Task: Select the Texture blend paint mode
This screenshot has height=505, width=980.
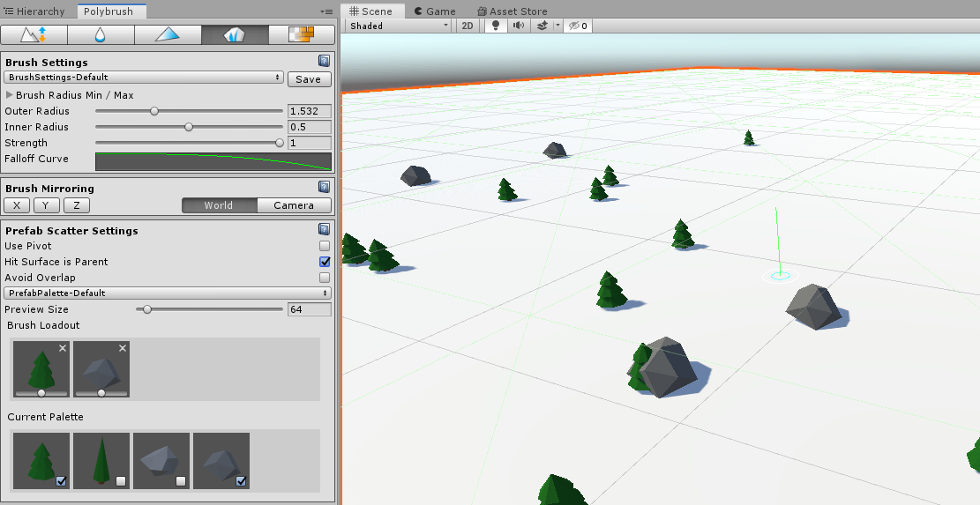Action: tap(302, 35)
